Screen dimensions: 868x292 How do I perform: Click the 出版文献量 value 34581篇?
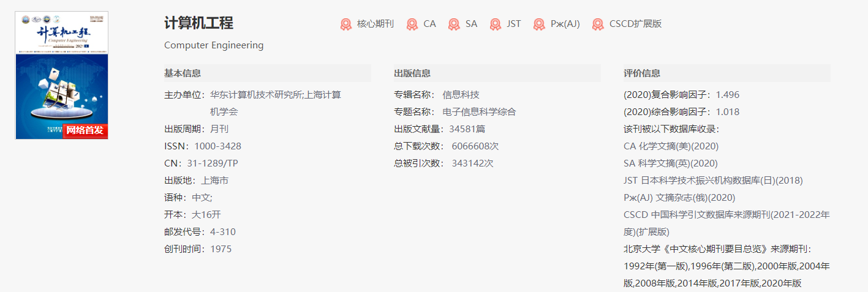point(467,129)
